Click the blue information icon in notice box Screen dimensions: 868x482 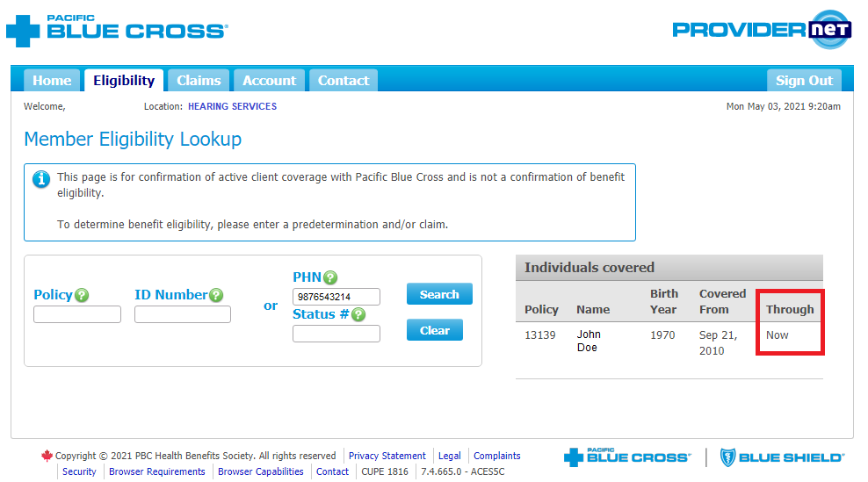pyautogui.click(x=41, y=179)
